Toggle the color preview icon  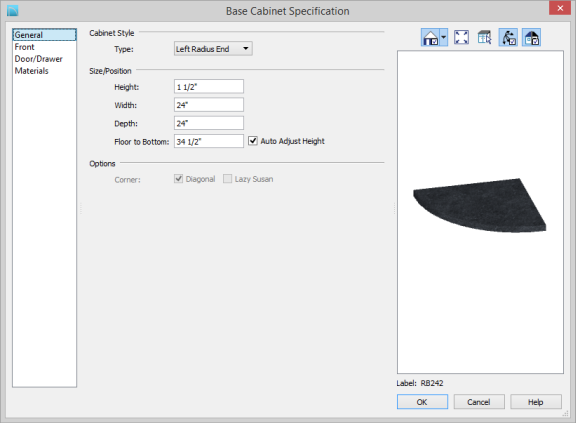pos(531,37)
